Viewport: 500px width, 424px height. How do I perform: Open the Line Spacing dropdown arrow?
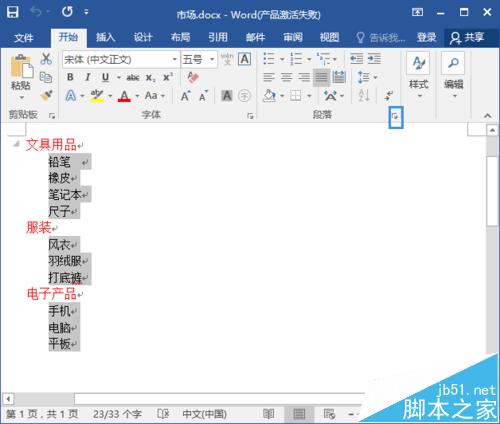tap(375, 78)
